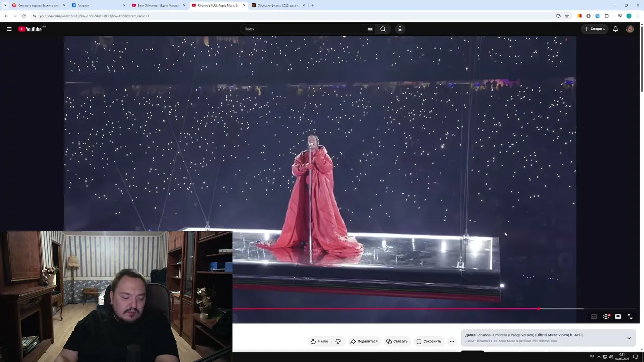This screenshot has width=644, height=362.
Task: Click the magnifier search button
Action: coord(383,29)
